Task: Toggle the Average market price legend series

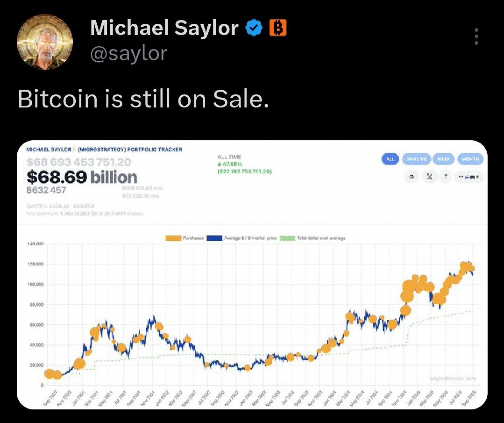Action: pos(250,238)
